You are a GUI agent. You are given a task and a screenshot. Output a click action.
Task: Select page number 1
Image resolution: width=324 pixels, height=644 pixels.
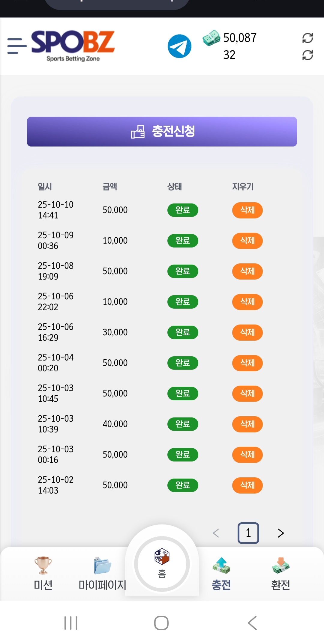[x=248, y=533]
